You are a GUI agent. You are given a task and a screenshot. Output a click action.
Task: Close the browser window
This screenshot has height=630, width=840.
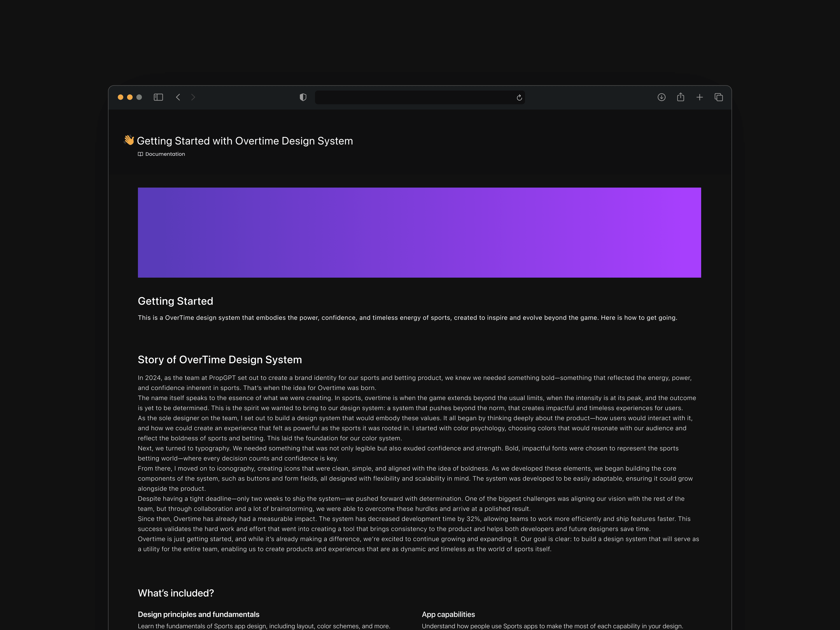tap(120, 97)
